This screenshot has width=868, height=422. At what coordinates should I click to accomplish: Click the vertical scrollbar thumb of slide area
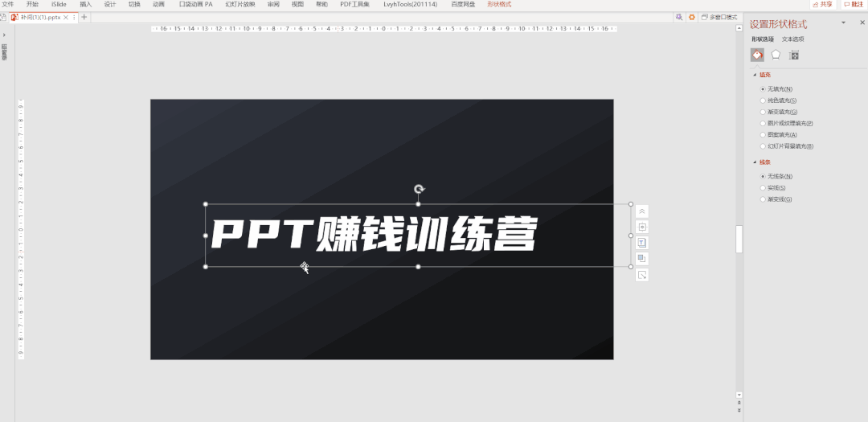[739, 240]
